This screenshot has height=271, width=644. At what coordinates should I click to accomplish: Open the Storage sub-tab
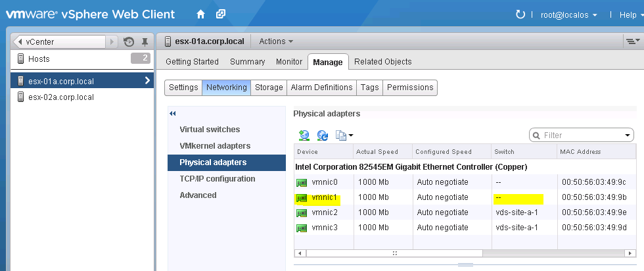[x=269, y=87]
